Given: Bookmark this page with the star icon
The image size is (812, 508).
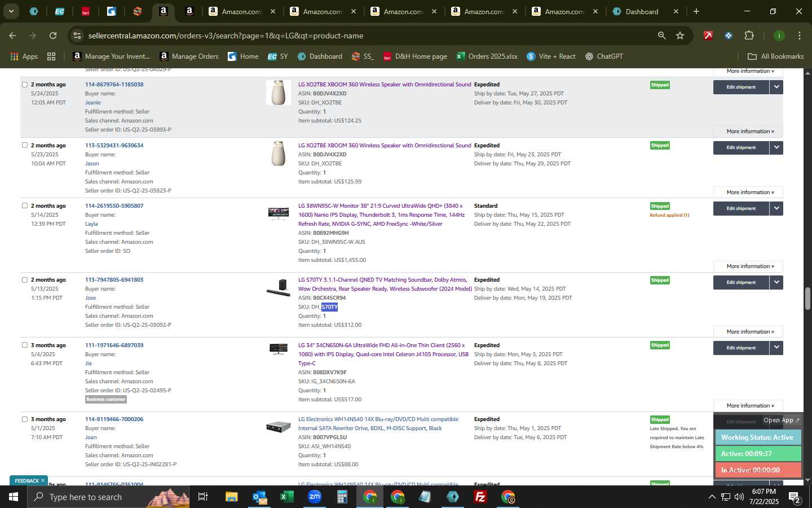Looking at the screenshot, I should (680, 36).
